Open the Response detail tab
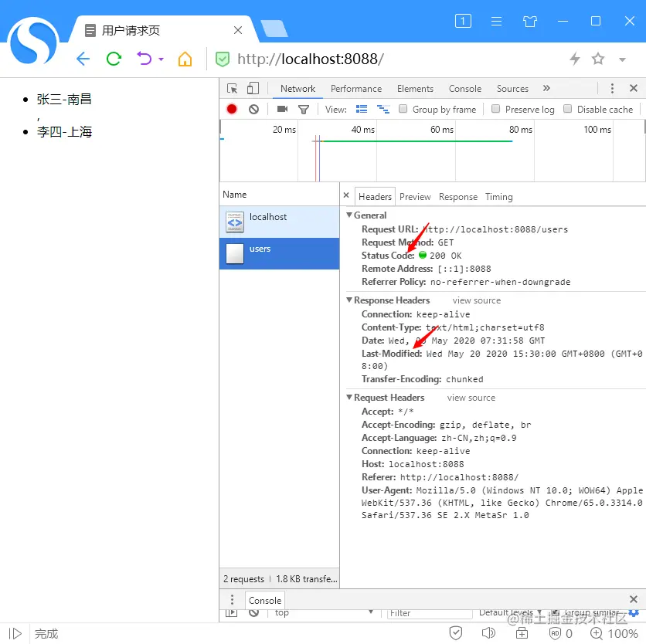This screenshot has height=644, width=646. (457, 197)
